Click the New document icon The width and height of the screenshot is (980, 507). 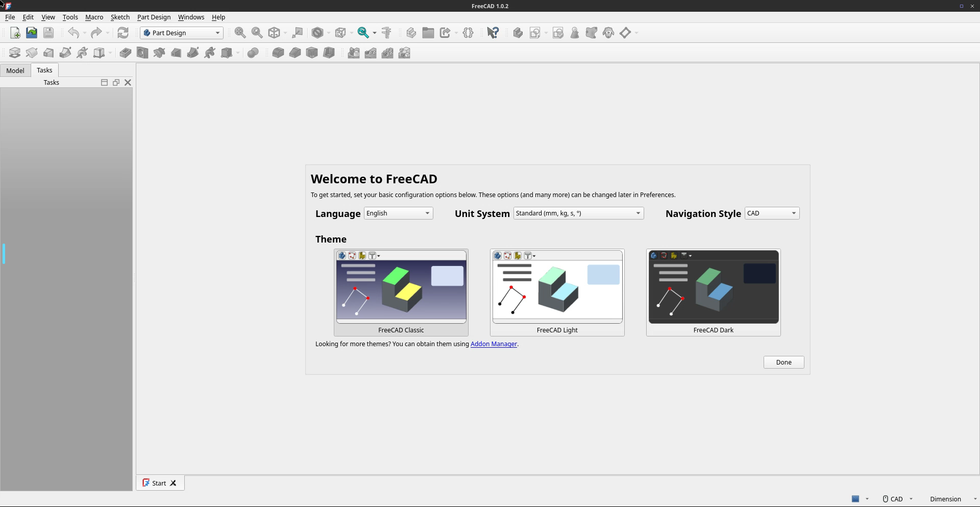15,33
